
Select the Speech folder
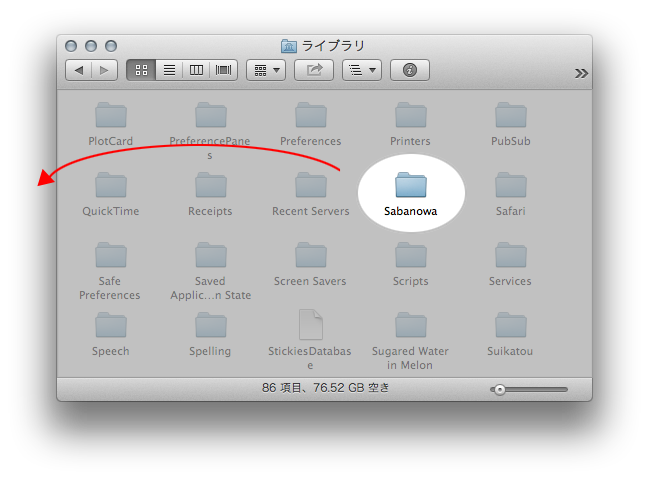[x=111, y=325]
